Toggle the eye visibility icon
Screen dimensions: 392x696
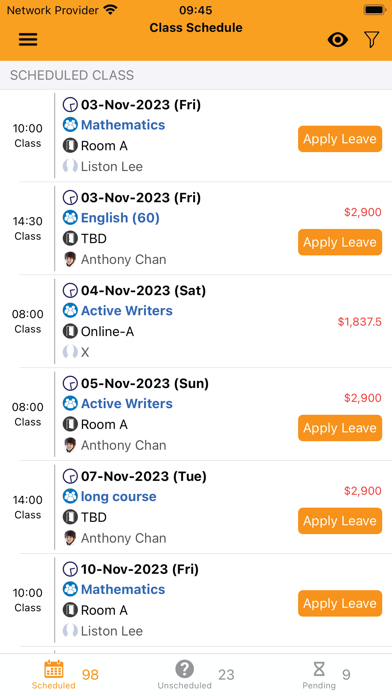(337, 40)
